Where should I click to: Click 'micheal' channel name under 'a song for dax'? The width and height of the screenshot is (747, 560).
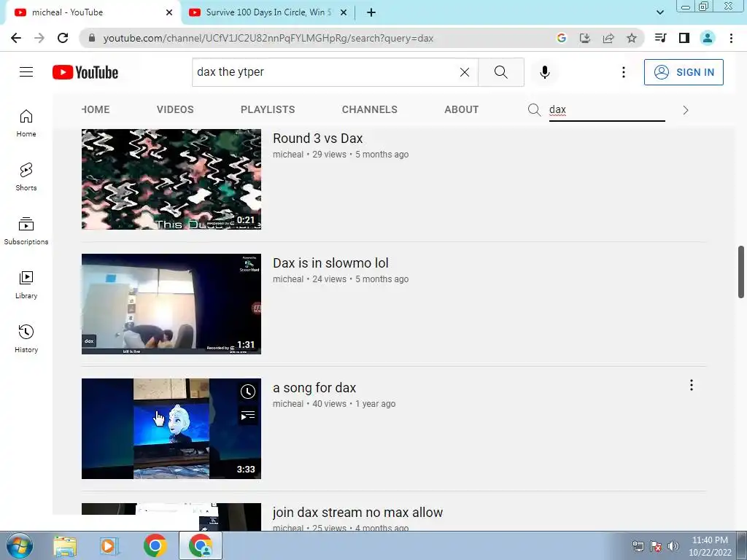287,404
